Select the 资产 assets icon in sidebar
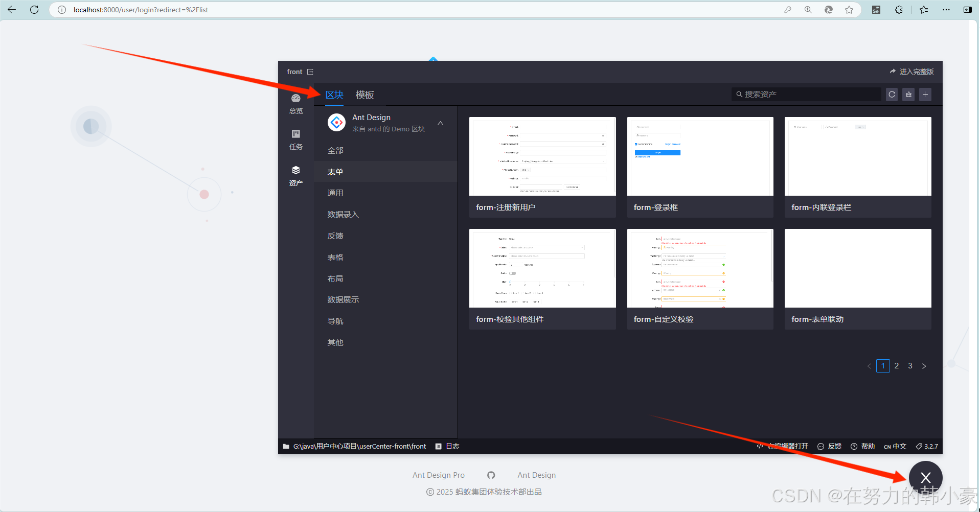The width and height of the screenshot is (980, 512). pyautogui.click(x=295, y=174)
